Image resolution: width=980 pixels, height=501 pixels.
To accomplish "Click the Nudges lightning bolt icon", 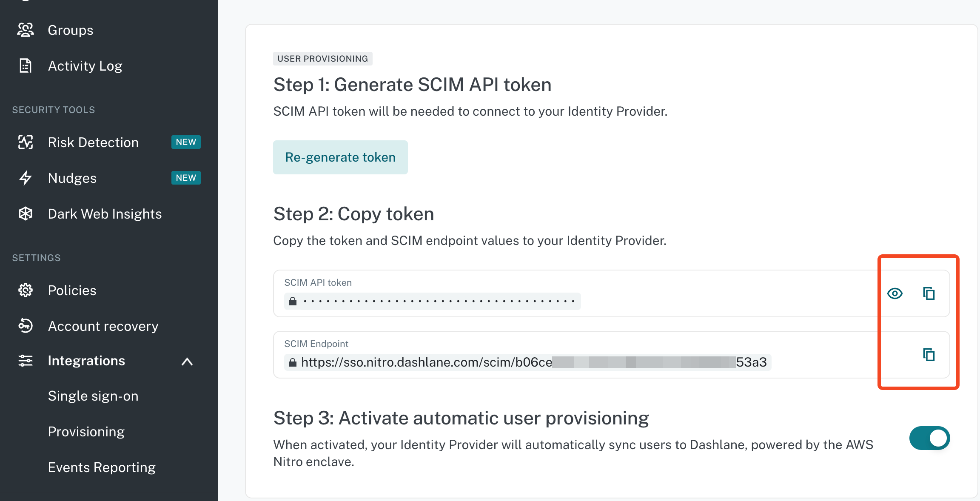I will (x=26, y=178).
